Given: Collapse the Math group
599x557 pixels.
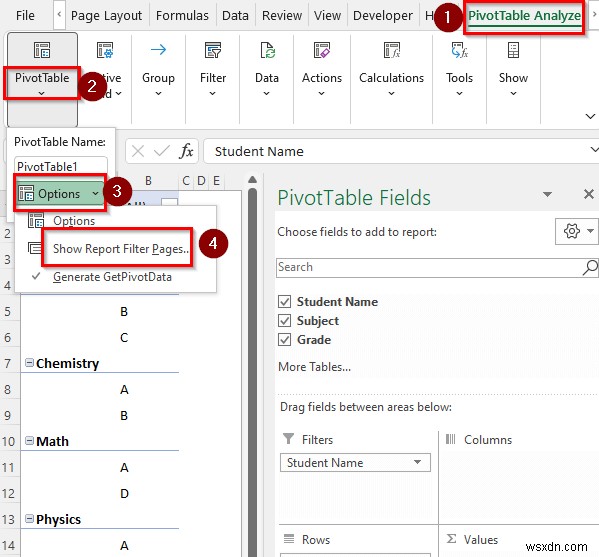Looking at the screenshot, I should pyautogui.click(x=29, y=440).
